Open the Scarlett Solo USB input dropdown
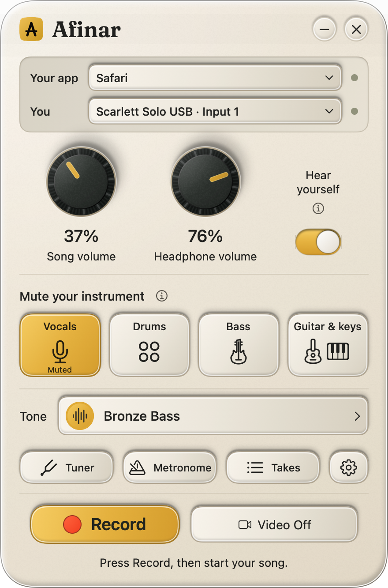Screen dimensions: 388x588 215,112
